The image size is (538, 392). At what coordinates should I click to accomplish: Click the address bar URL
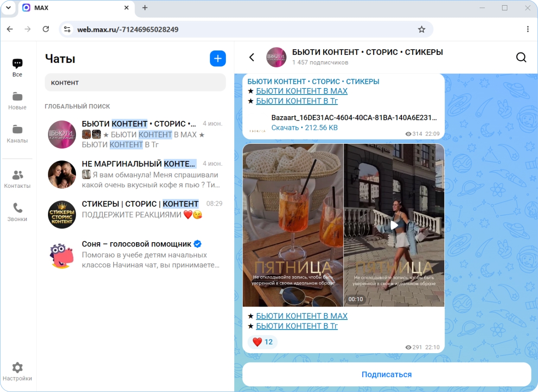tap(128, 29)
